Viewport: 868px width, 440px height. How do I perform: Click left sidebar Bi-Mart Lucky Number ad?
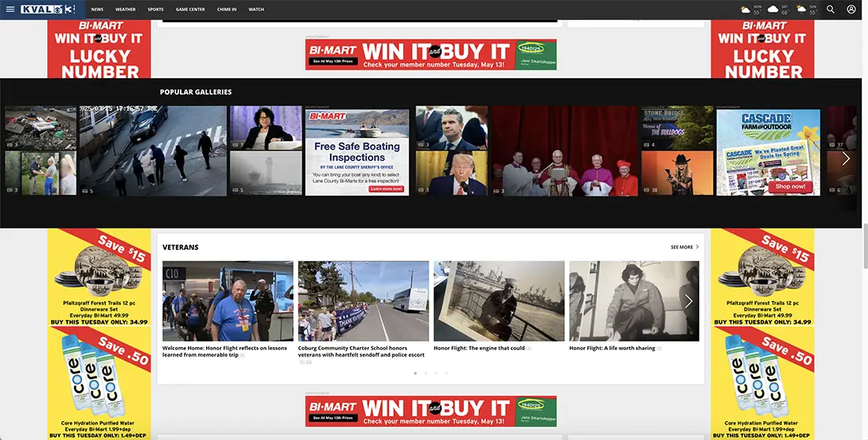(99, 49)
